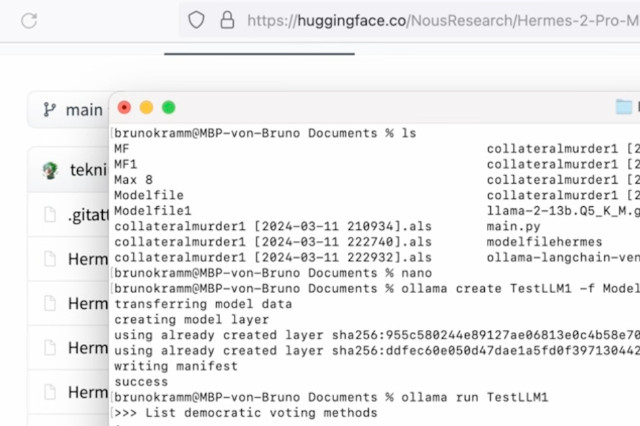Open site security lock info
This screenshot has height=426, width=640.
[226, 20]
